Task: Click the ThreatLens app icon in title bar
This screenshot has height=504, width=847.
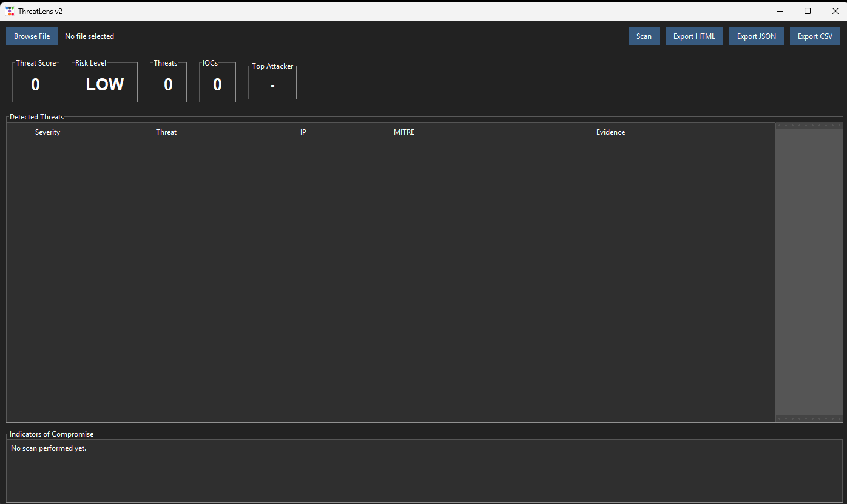Action: [10, 11]
